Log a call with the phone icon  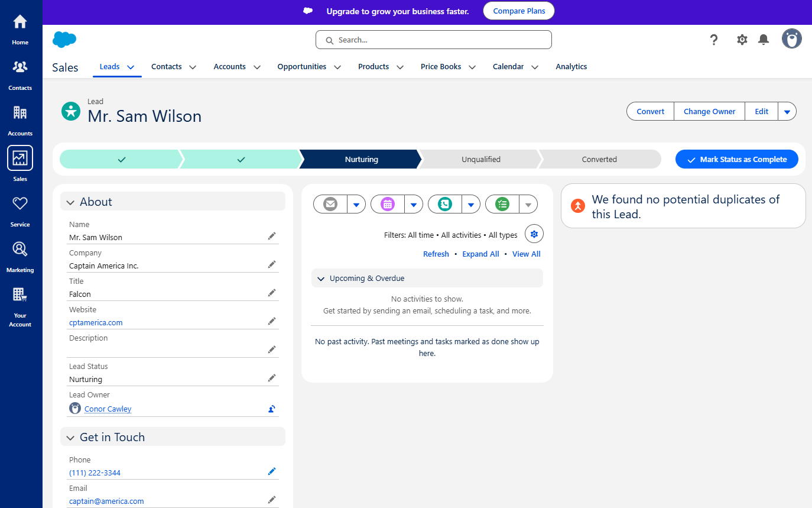[444, 204]
